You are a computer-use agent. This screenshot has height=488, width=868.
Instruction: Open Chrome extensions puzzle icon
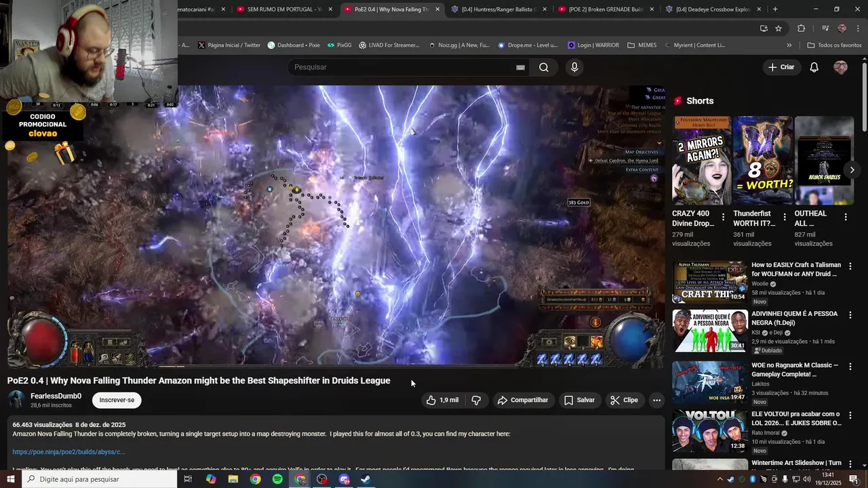pos(802,28)
